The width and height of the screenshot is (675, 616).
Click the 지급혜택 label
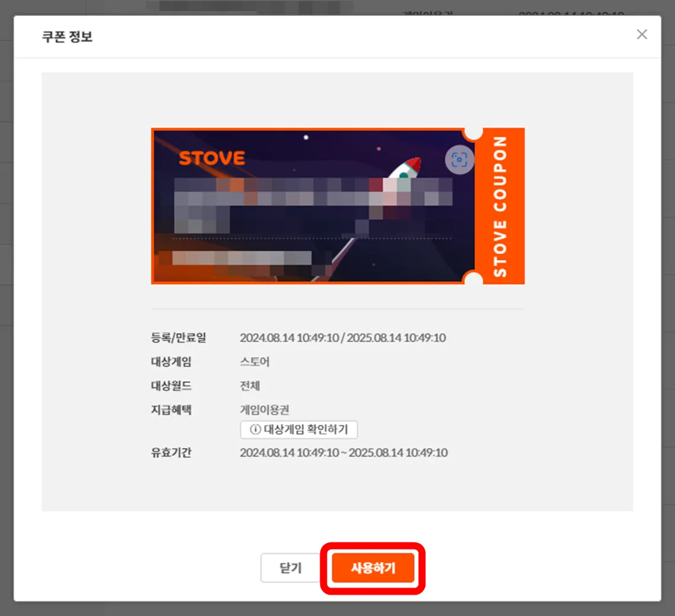[x=171, y=410]
